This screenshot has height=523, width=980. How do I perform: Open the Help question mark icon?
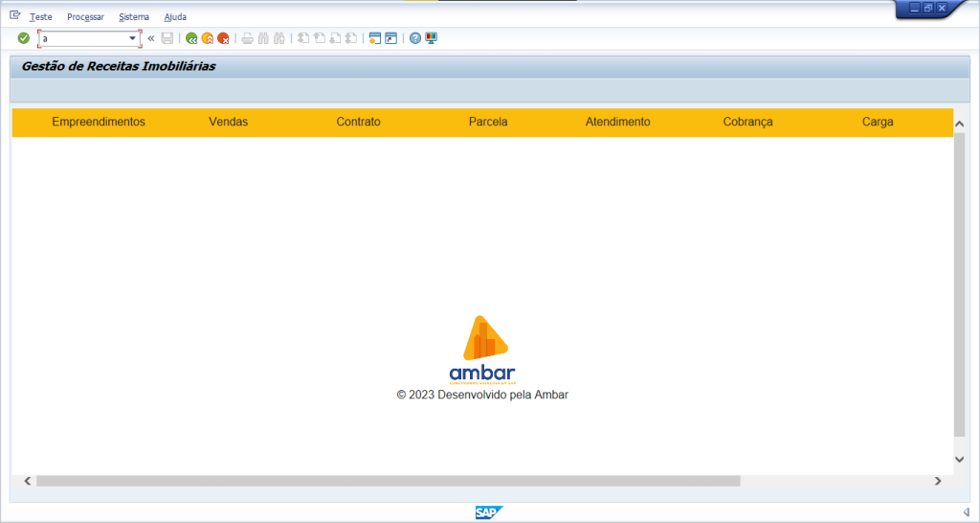[415, 38]
